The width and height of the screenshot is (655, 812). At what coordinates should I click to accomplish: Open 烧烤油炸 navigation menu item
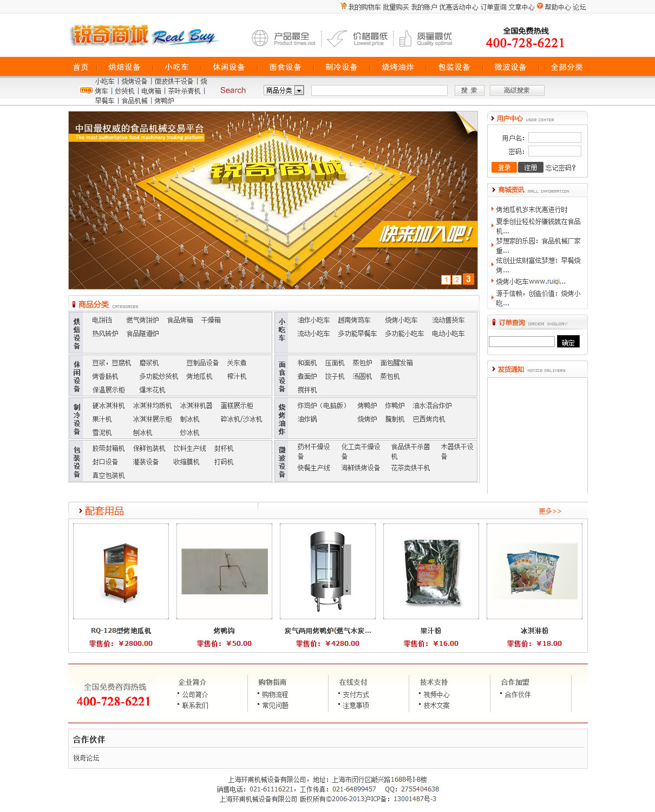398,67
